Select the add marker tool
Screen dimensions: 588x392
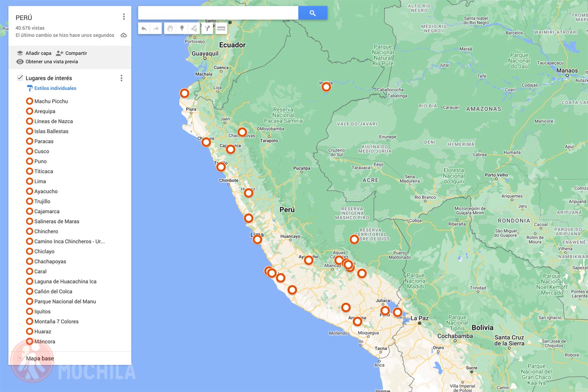[182, 29]
